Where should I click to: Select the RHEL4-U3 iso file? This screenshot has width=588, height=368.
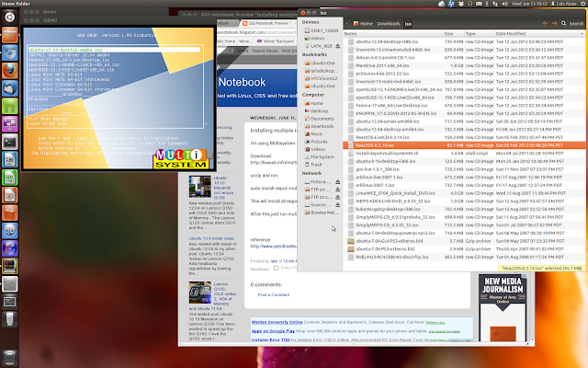pos(464,258)
